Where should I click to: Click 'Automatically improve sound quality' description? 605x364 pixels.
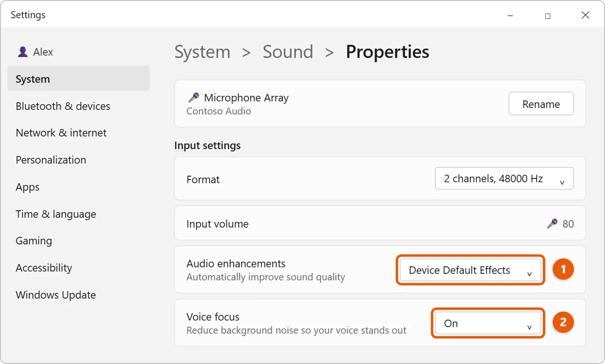(x=266, y=277)
